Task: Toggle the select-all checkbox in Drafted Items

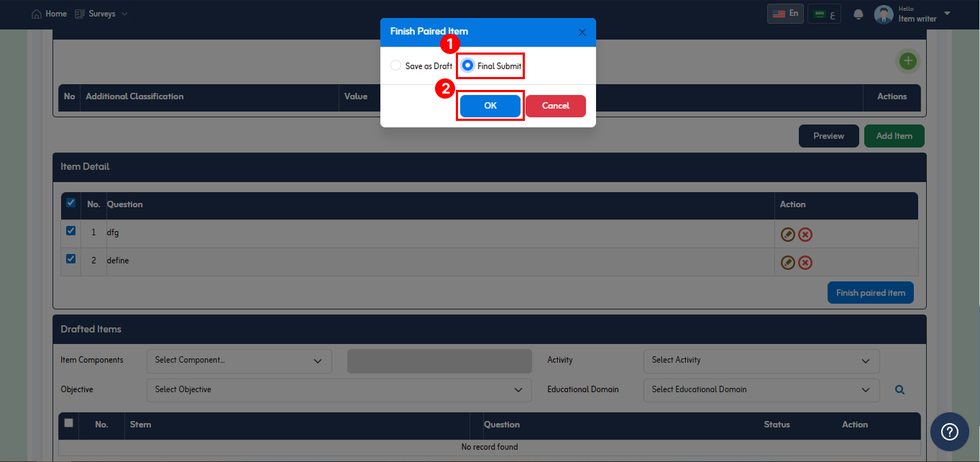Action: (68, 423)
